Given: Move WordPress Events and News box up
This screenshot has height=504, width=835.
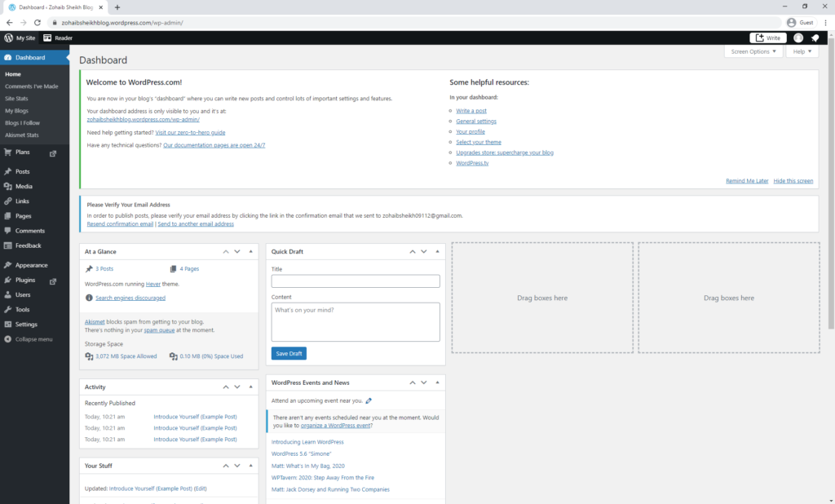Looking at the screenshot, I should point(412,382).
